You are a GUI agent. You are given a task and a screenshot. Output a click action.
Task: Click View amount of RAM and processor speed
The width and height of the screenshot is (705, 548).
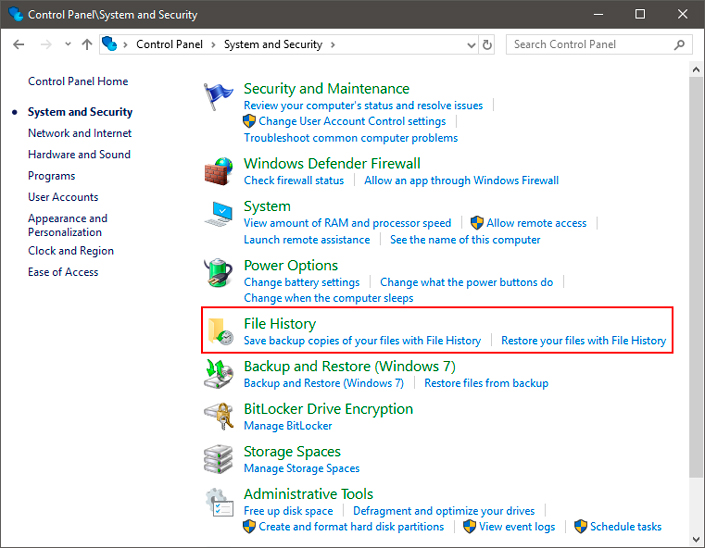tap(347, 223)
